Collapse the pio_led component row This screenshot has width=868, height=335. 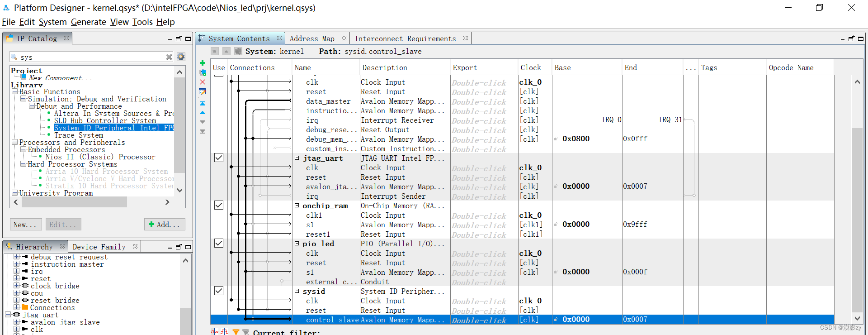[297, 244]
